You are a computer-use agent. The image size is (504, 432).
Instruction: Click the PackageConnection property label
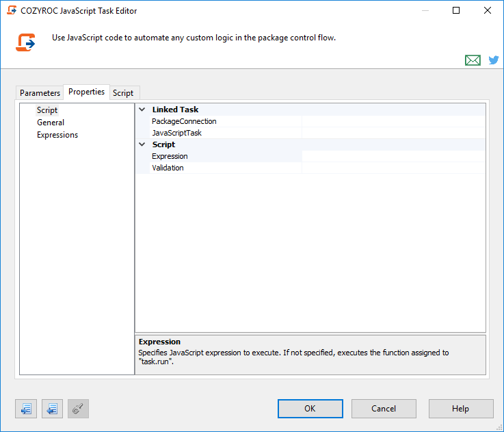pyautogui.click(x=184, y=121)
